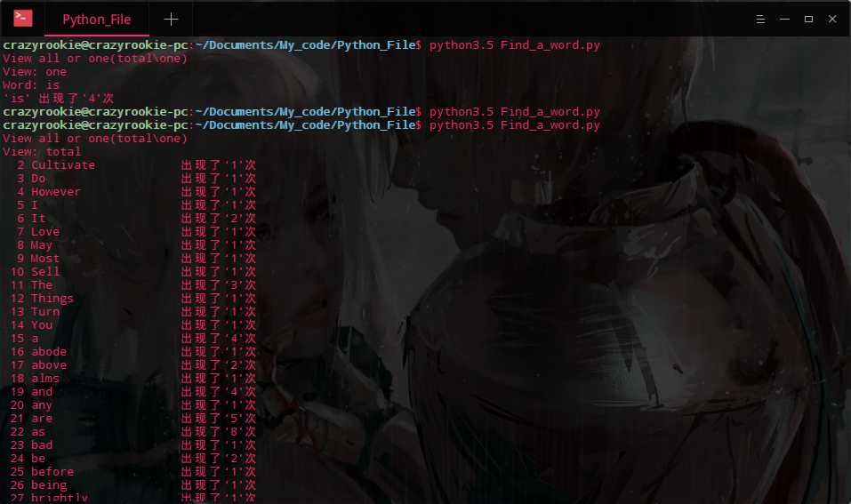Image resolution: width=851 pixels, height=504 pixels.
Task: Click the word 'Cultivate' in row 2
Action: [x=63, y=165]
